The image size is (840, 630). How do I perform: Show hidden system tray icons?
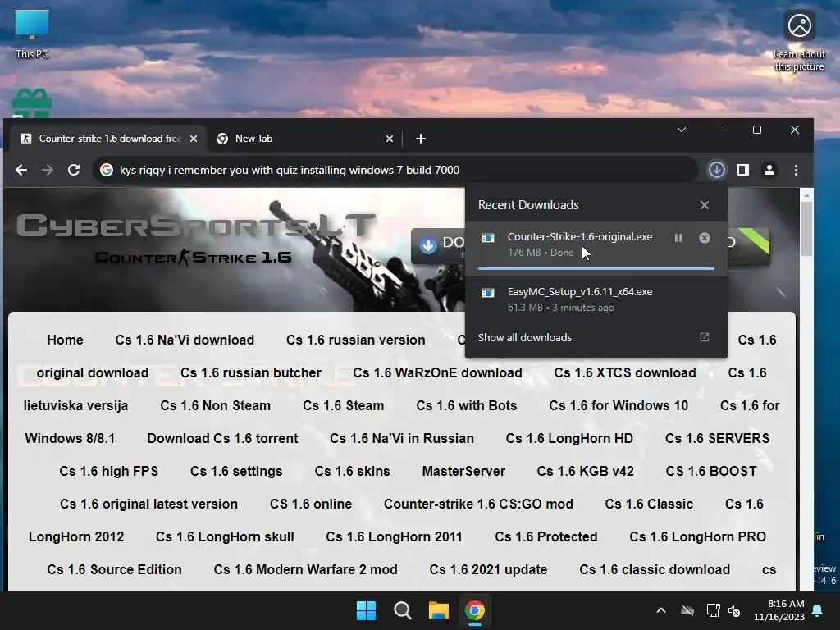(x=661, y=610)
